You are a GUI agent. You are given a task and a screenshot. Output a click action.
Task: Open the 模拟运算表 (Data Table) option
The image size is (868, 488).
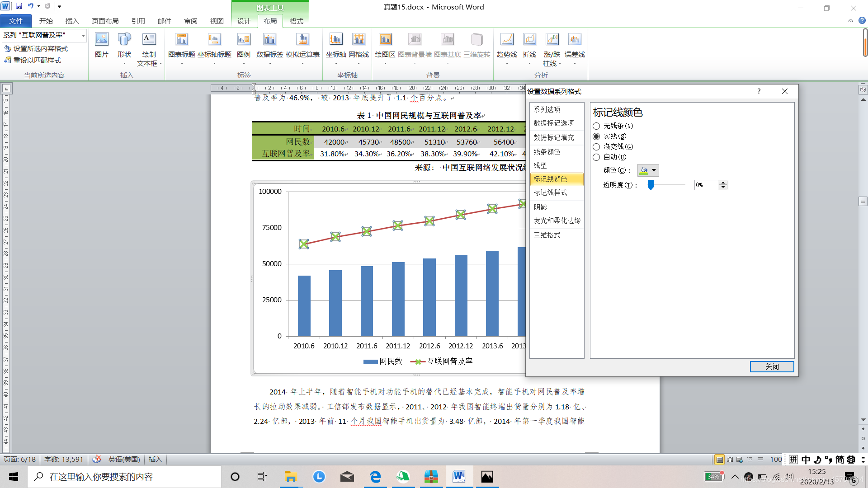pyautogui.click(x=302, y=40)
